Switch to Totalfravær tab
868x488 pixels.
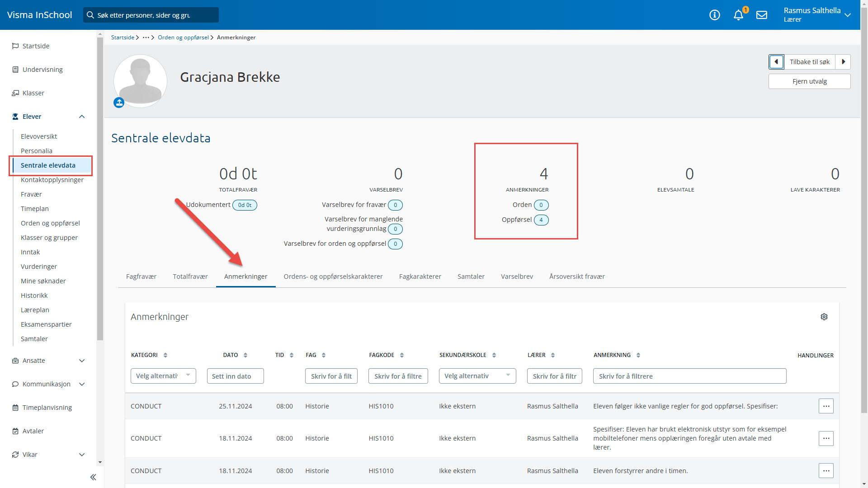(x=190, y=277)
